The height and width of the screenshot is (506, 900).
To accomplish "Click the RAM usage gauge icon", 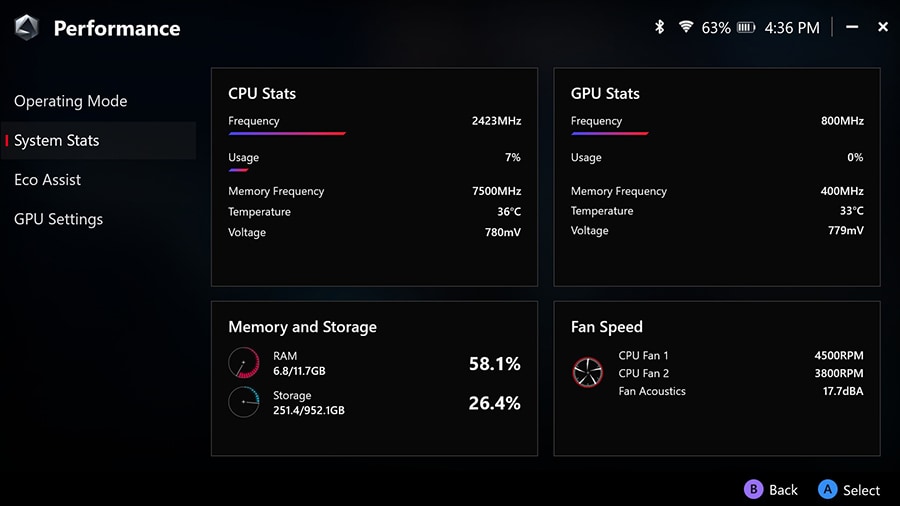I will pyautogui.click(x=243, y=363).
